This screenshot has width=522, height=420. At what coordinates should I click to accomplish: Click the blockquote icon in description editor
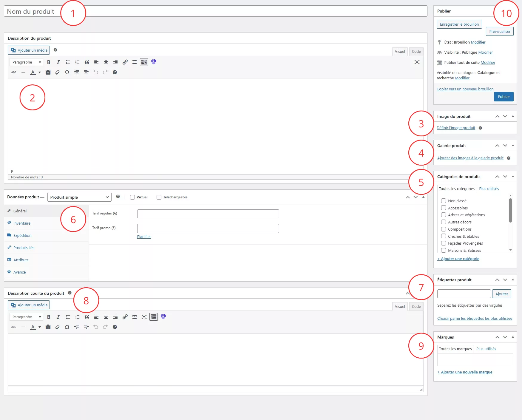coord(87,62)
